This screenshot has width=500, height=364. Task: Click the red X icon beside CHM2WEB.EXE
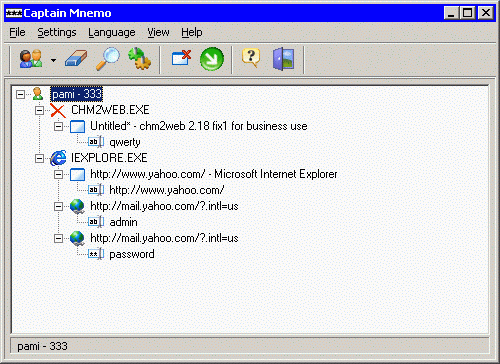58,110
